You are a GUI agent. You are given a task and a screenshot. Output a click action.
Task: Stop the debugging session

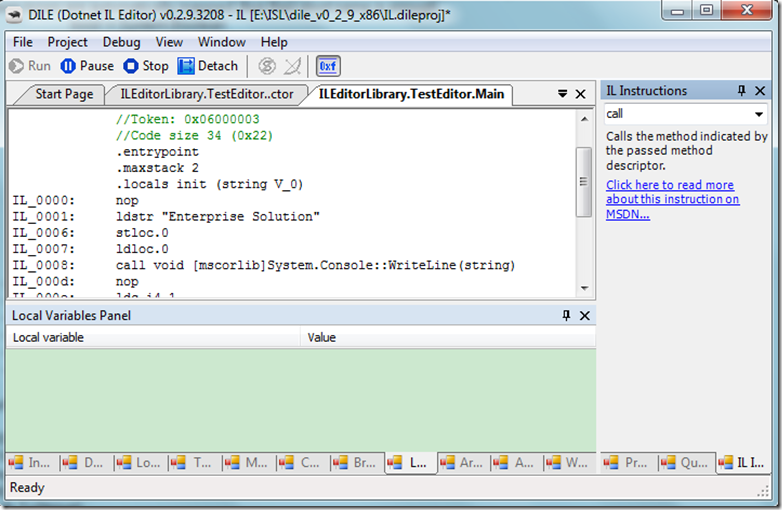145,66
